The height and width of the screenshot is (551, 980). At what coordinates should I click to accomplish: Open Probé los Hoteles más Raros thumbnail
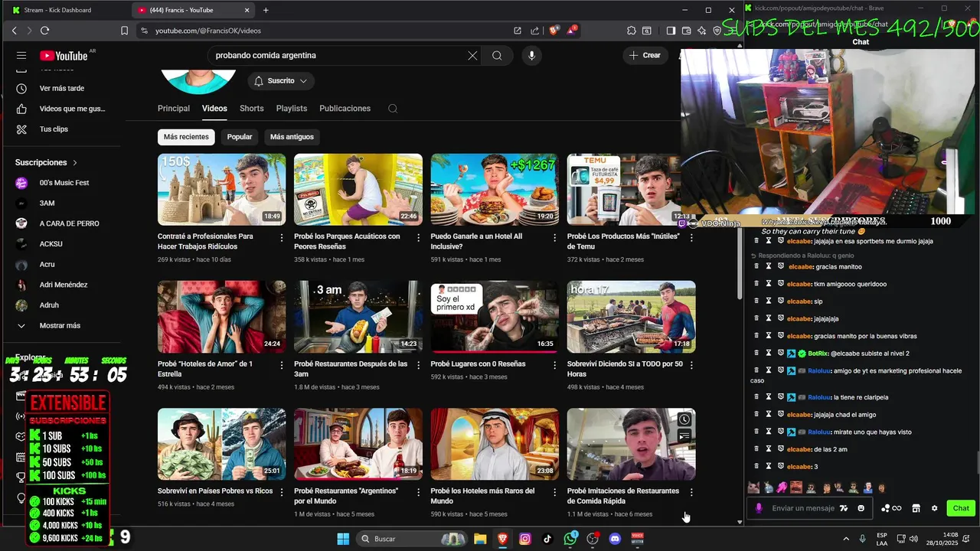point(495,444)
